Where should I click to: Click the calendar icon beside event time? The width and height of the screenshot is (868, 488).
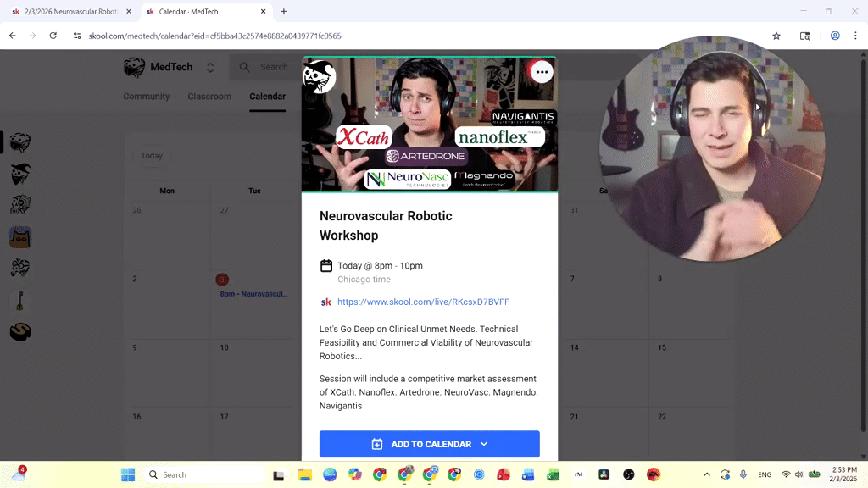tap(326, 265)
